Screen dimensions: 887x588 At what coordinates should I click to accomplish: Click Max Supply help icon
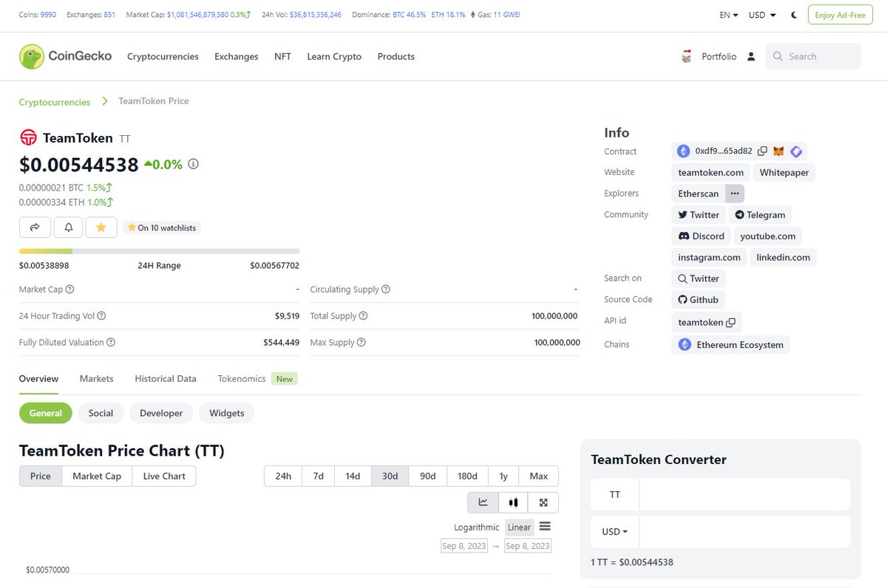[x=361, y=343]
